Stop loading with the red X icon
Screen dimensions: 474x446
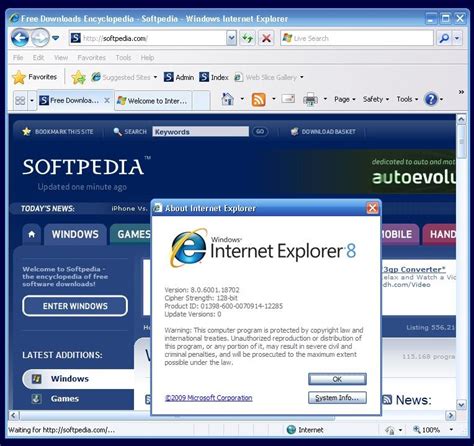[266, 38]
